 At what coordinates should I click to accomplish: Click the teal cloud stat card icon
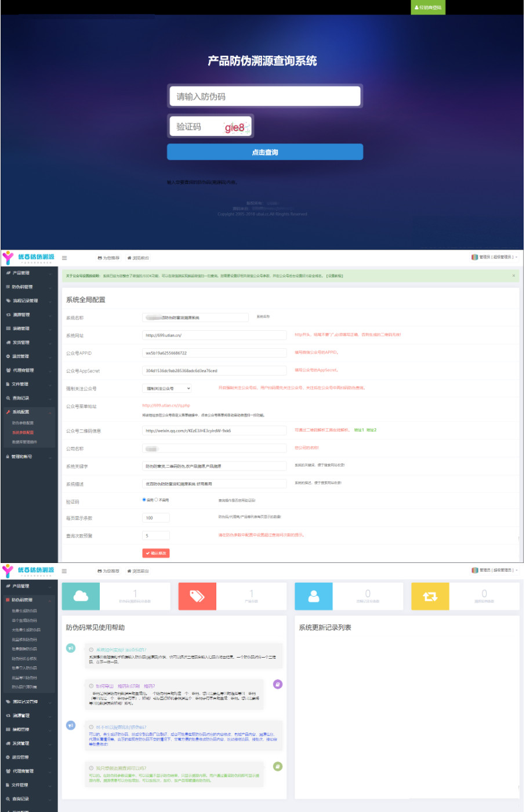[x=81, y=596]
